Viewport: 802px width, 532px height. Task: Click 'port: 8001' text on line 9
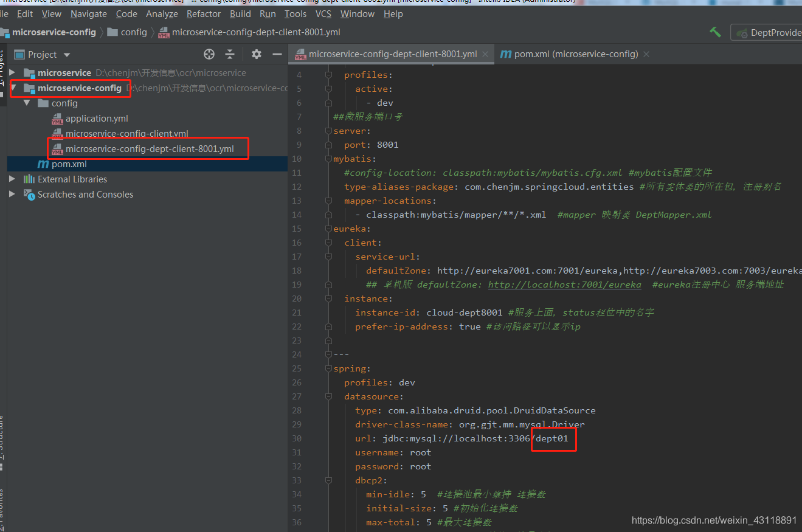(x=371, y=145)
